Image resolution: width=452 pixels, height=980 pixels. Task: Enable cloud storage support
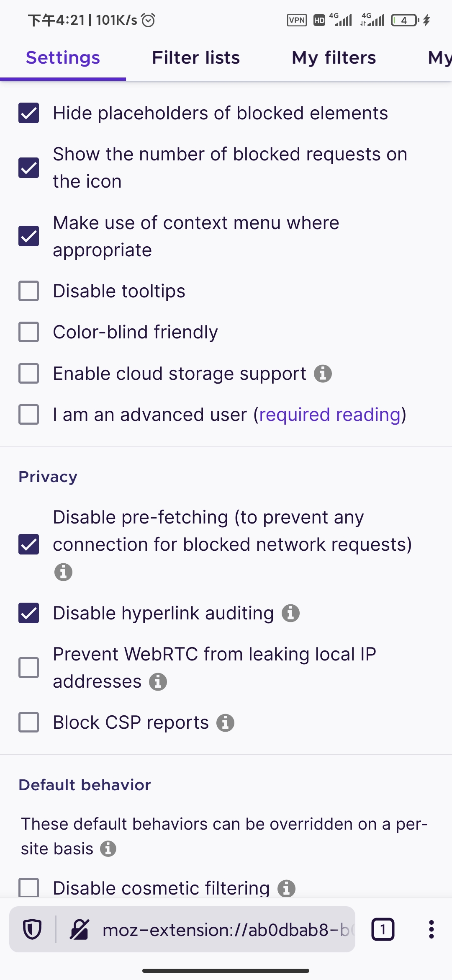coord(28,374)
